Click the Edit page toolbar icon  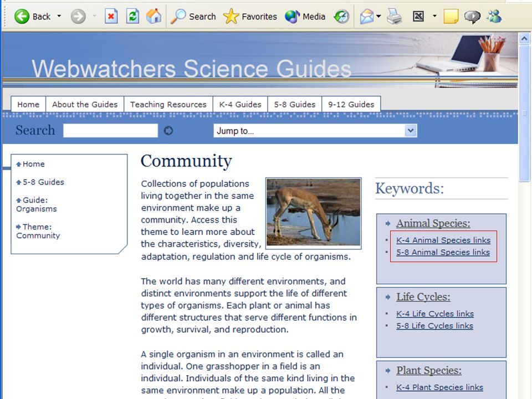(418, 16)
